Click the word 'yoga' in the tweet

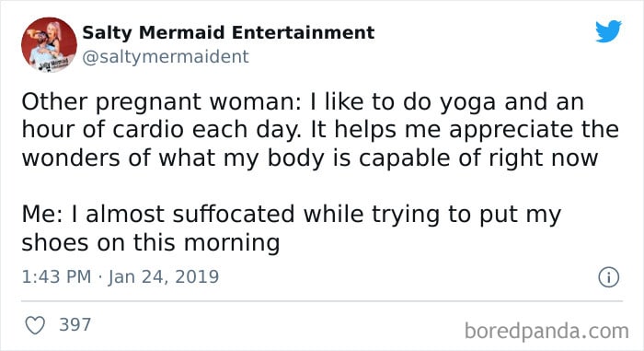pyautogui.click(x=467, y=103)
